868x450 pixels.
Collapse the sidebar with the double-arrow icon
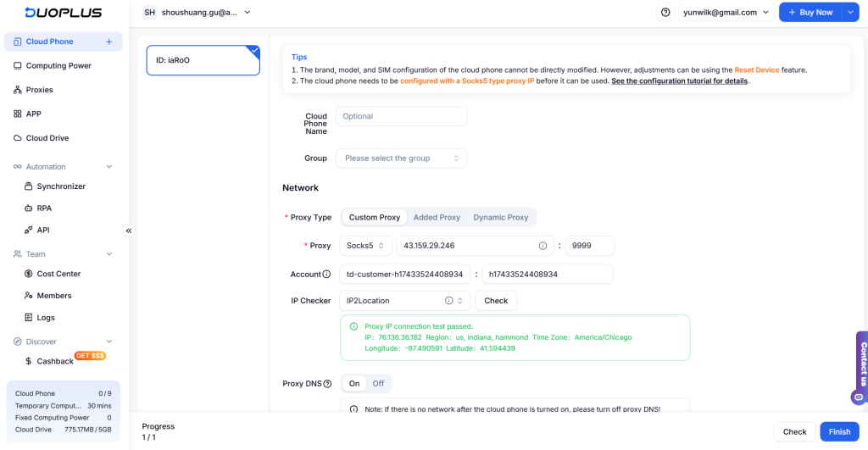[129, 231]
